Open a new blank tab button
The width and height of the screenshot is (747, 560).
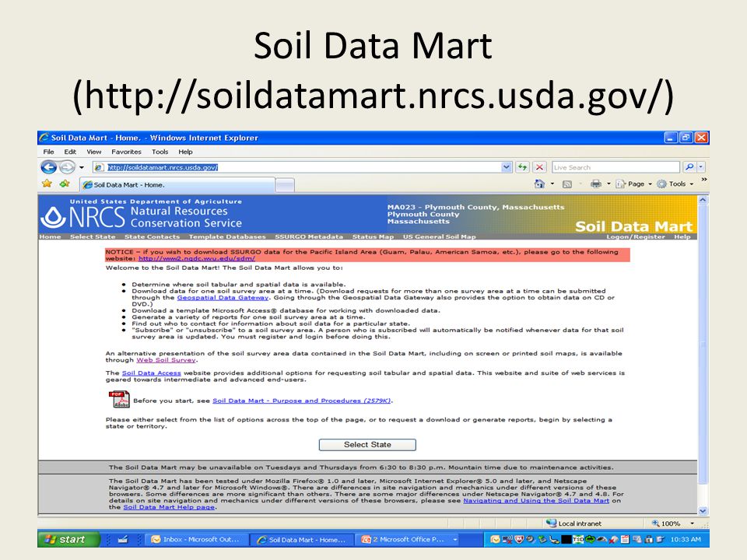tap(285, 185)
